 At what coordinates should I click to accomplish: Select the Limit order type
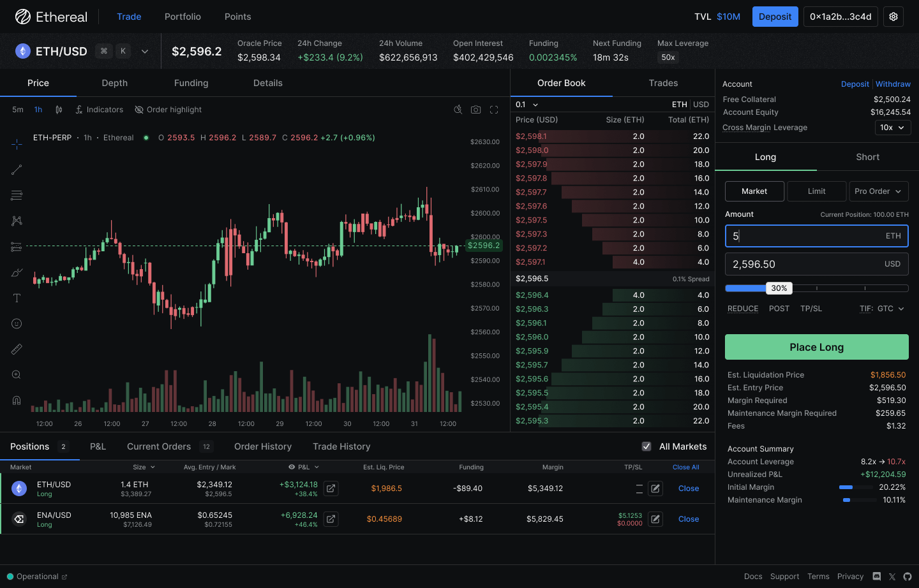click(817, 191)
